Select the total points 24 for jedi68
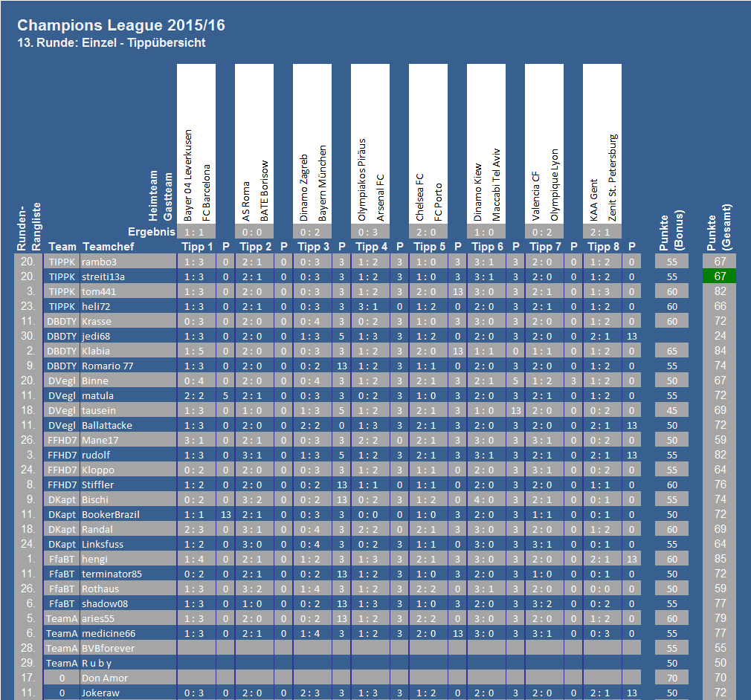The width and height of the screenshot is (751, 700). pyautogui.click(x=719, y=336)
